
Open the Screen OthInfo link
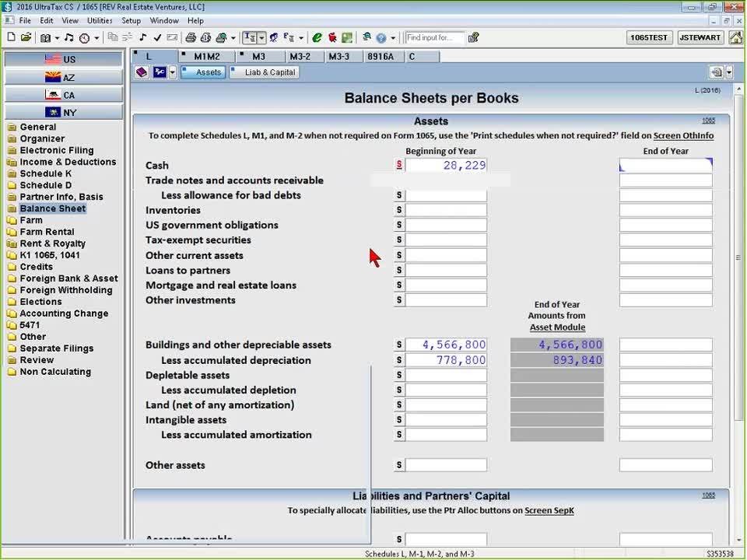683,135
